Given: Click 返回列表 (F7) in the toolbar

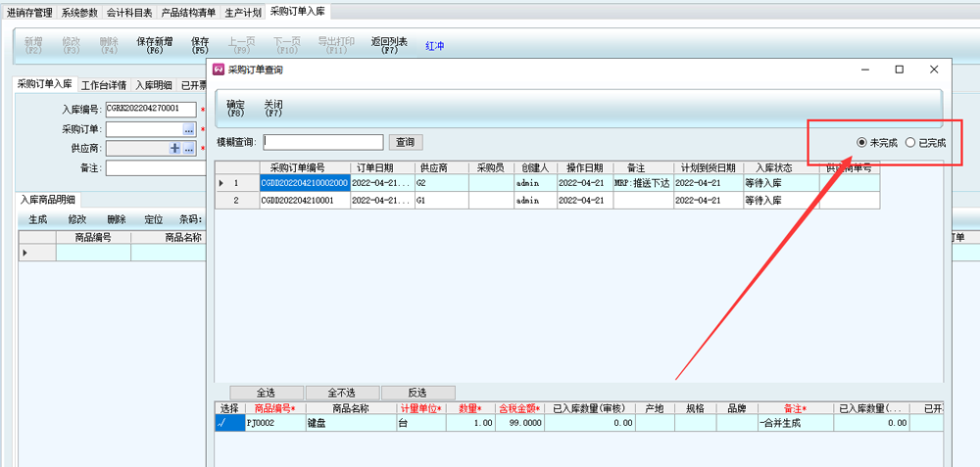Looking at the screenshot, I should click(x=389, y=45).
